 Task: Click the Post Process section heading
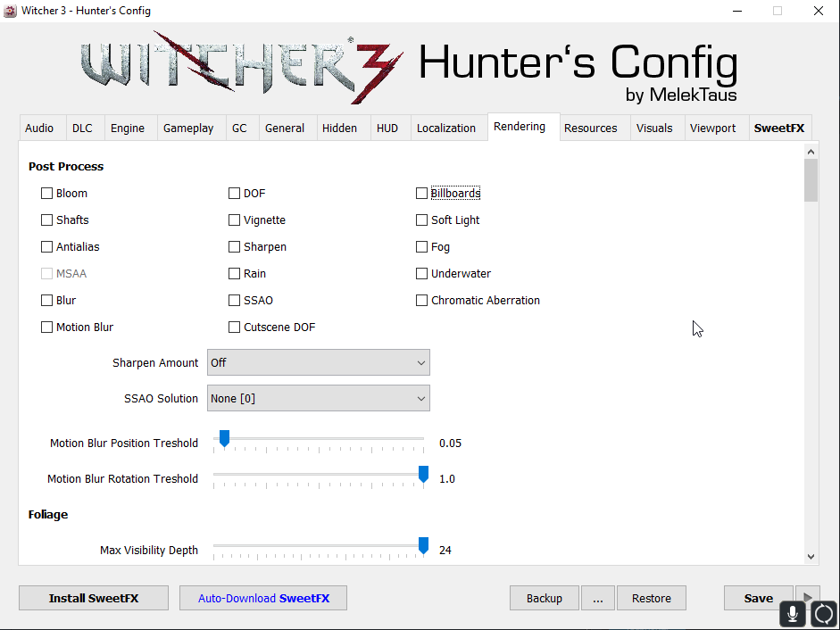(x=66, y=167)
